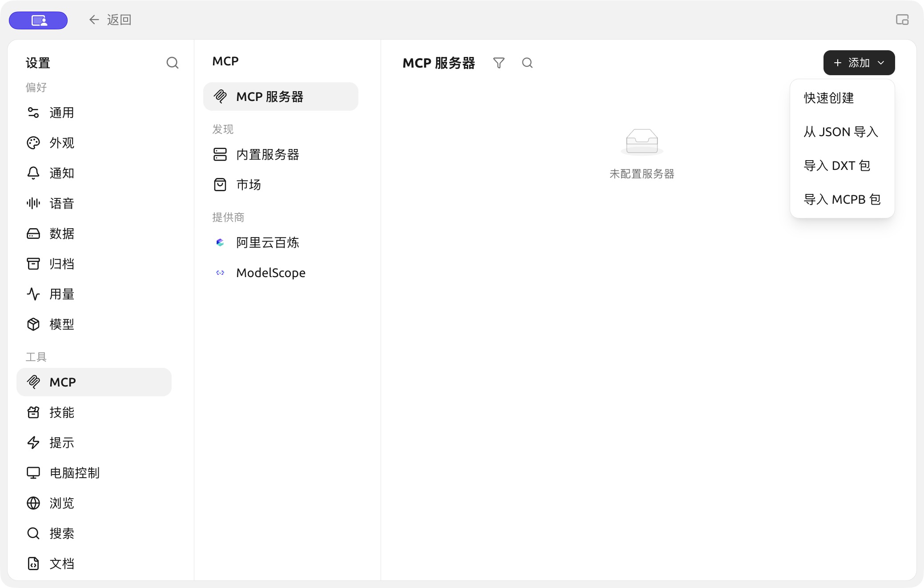Open 归档 archive settings

94,264
